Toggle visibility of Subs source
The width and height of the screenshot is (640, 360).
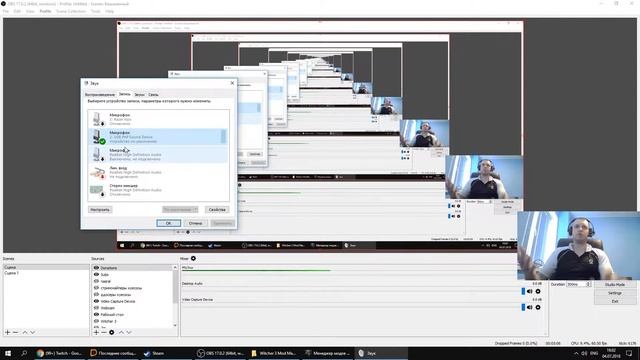pos(96,275)
